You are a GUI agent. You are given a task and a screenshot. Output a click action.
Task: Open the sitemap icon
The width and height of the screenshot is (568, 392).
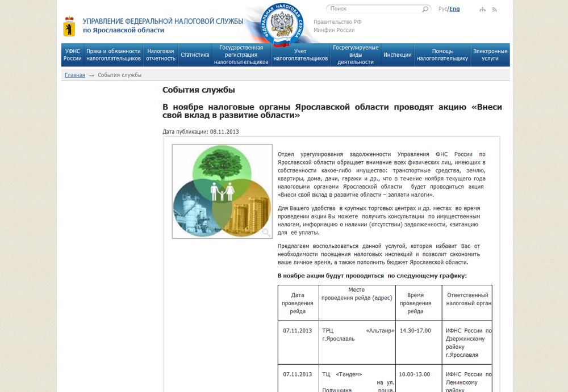click(x=482, y=10)
